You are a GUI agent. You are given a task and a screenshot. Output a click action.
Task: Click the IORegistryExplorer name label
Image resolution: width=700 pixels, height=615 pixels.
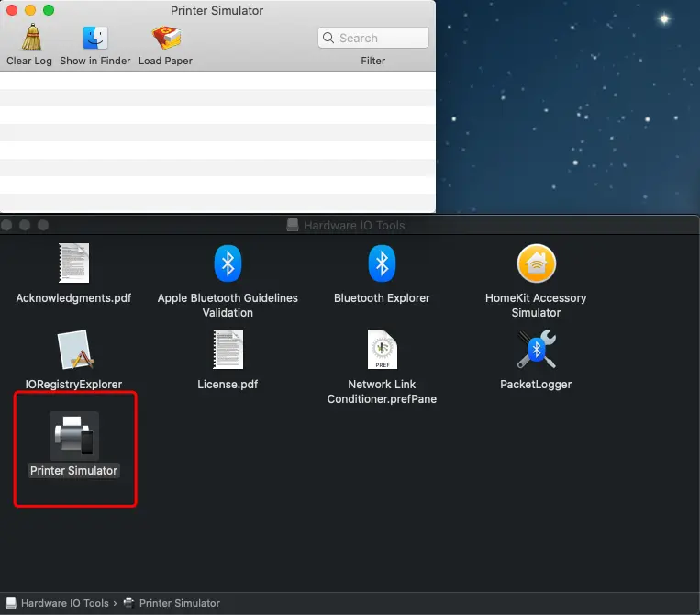coord(73,384)
